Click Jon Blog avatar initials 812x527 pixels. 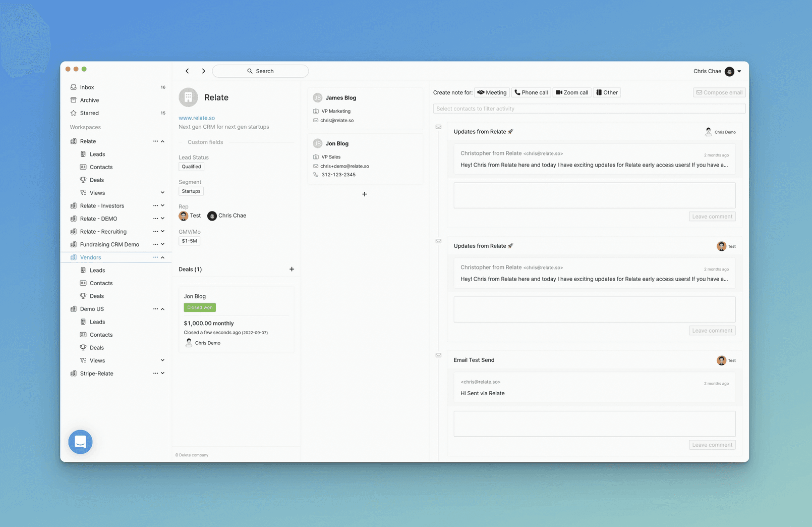318,143
